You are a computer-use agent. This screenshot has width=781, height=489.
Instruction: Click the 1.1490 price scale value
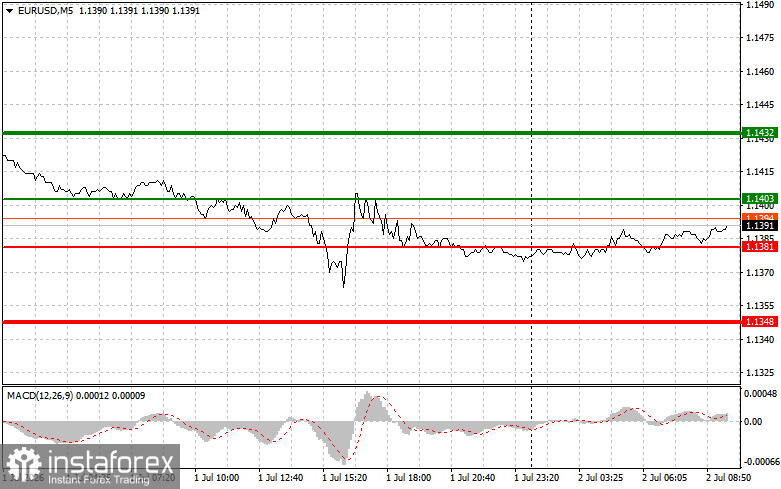[x=760, y=5]
